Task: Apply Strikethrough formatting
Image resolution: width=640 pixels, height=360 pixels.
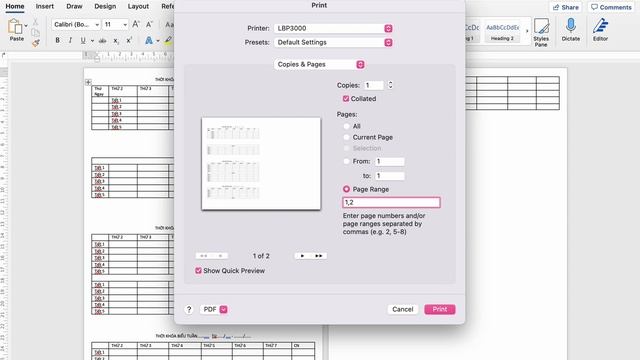Action: click(102, 40)
